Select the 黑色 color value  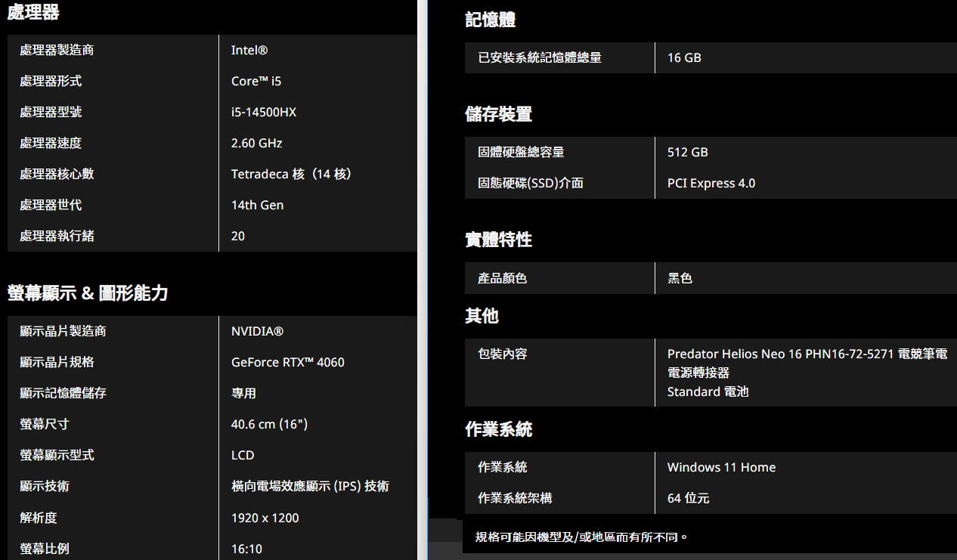[680, 278]
